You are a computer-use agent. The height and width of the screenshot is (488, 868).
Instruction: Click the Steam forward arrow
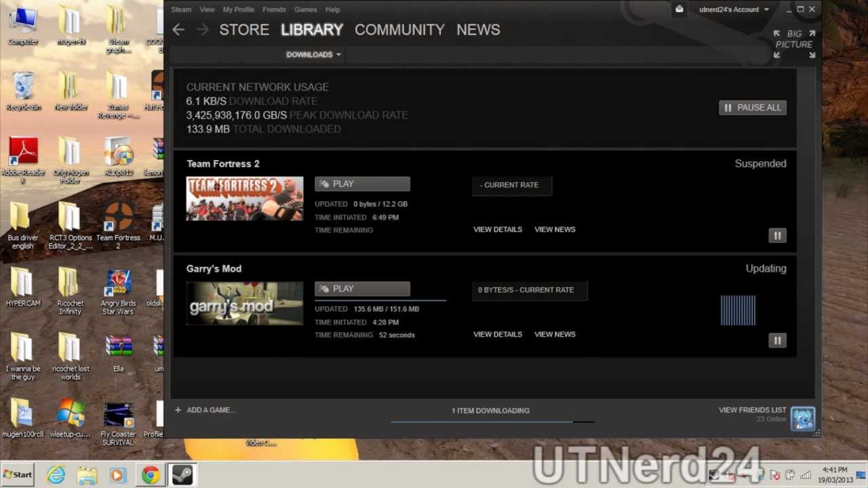tap(202, 30)
